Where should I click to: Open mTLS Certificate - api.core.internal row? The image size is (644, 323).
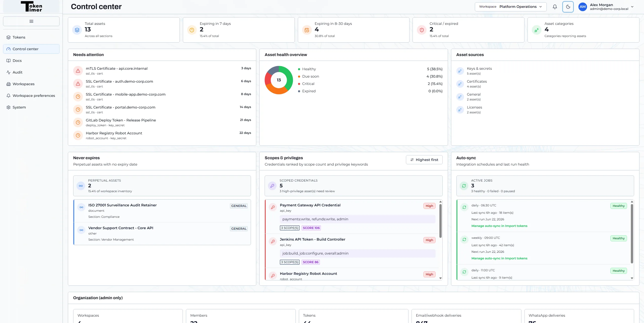click(x=162, y=71)
